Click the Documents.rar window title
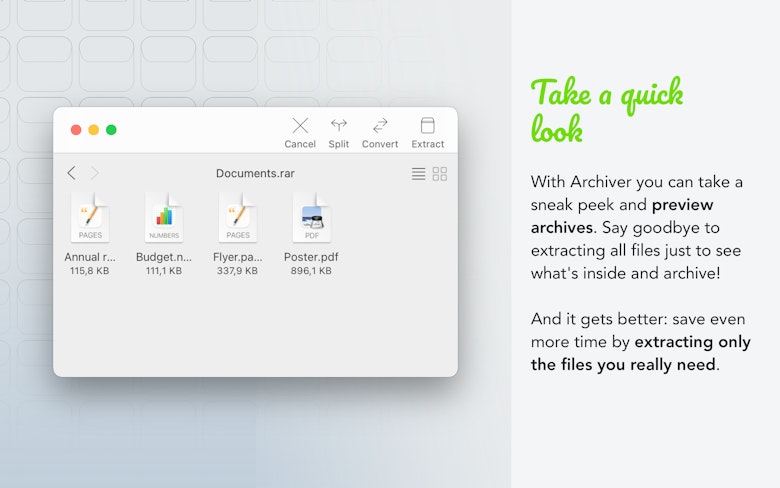The height and width of the screenshot is (488, 780). pyautogui.click(x=255, y=173)
